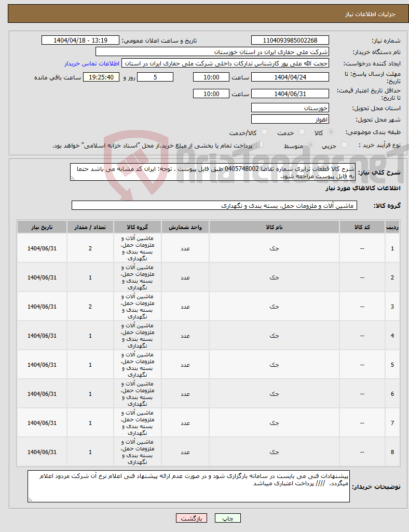
Task: Click the buyer organization name field
Action: (212, 52)
